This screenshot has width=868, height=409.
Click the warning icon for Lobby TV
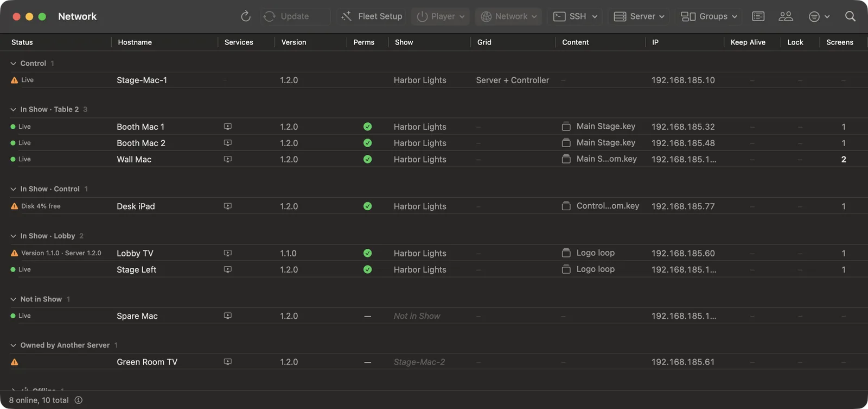(x=15, y=253)
